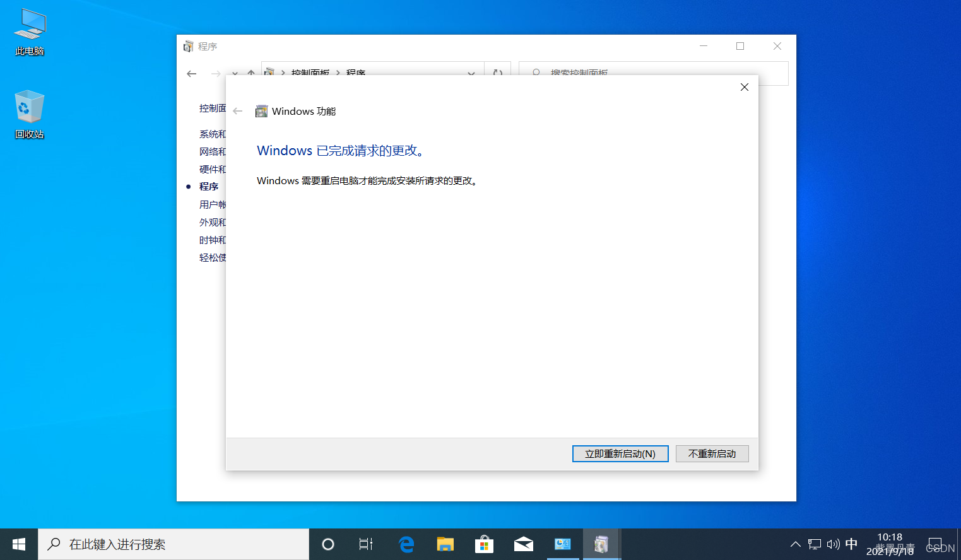The height and width of the screenshot is (560, 961).
Task: Open File Explorer from taskbar
Action: click(445, 544)
